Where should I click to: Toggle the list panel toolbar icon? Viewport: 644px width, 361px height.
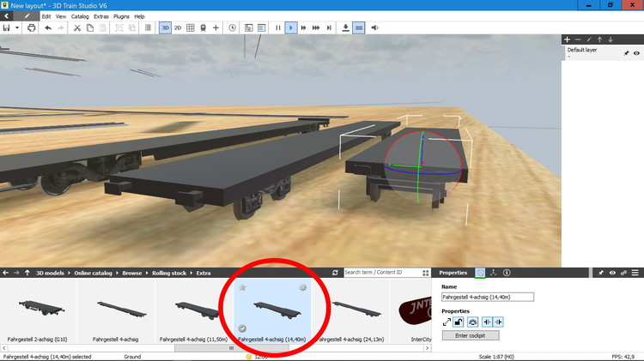click(262, 28)
